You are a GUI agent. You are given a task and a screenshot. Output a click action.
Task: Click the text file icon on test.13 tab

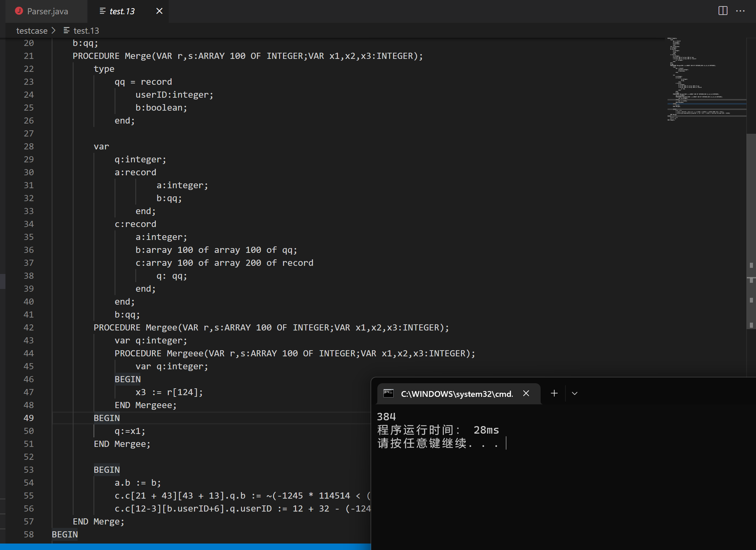tap(102, 11)
